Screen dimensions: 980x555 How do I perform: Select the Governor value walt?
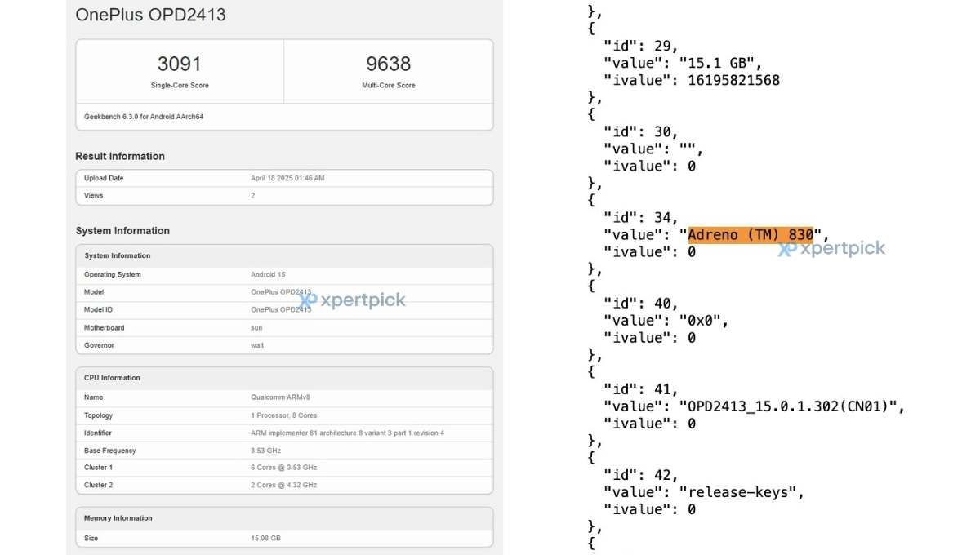[x=256, y=344]
